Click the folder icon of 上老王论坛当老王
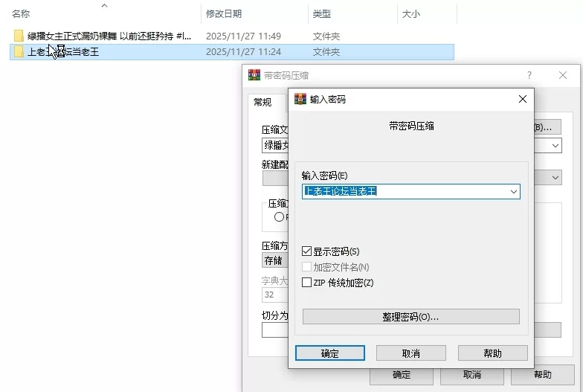 tap(19, 52)
